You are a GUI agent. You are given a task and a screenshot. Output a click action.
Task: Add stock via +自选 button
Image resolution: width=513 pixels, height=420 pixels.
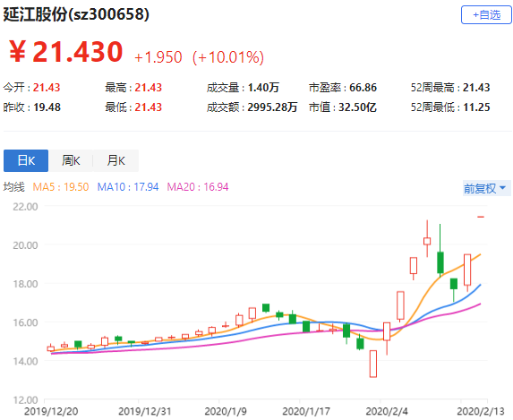(x=486, y=14)
